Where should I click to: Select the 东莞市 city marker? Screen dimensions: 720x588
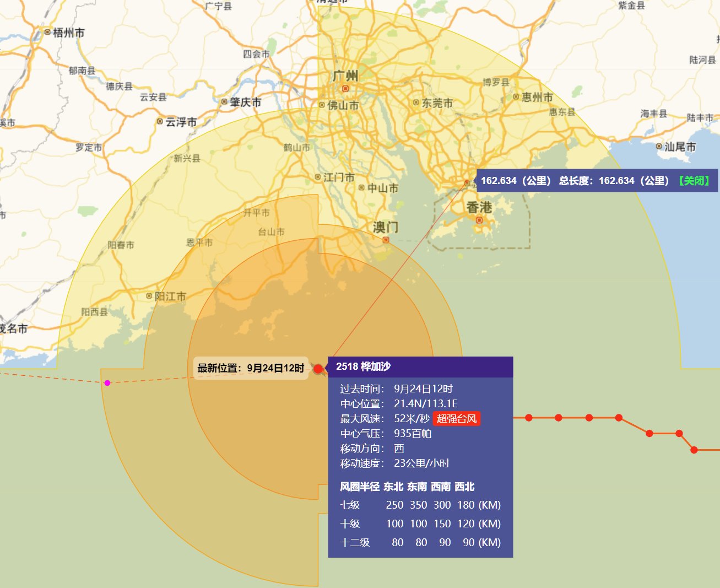click(x=416, y=103)
